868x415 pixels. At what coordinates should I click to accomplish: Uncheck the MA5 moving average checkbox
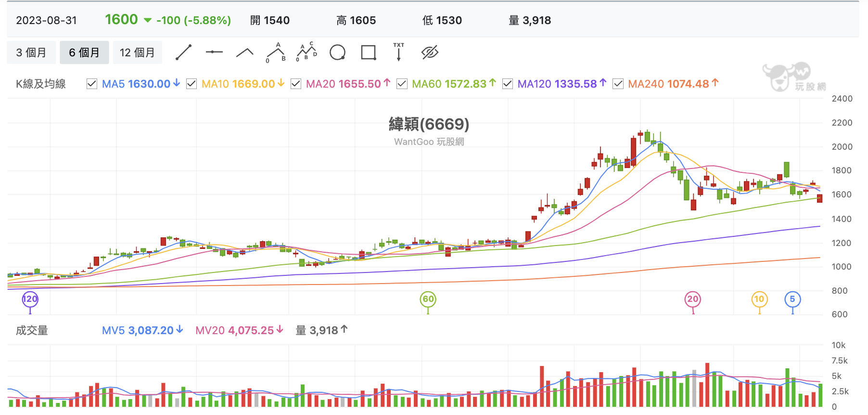(92, 84)
